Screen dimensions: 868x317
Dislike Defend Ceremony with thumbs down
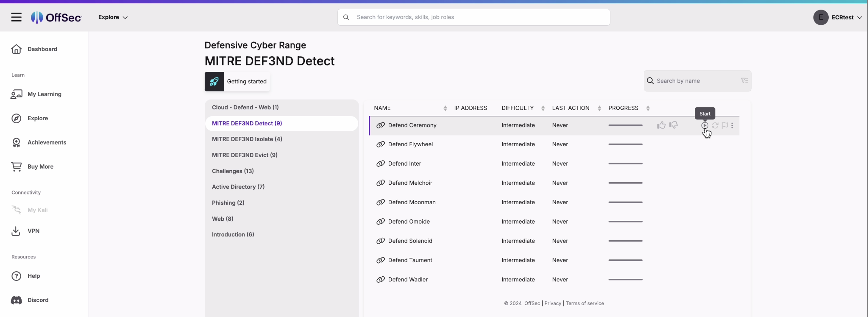click(673, 125)
